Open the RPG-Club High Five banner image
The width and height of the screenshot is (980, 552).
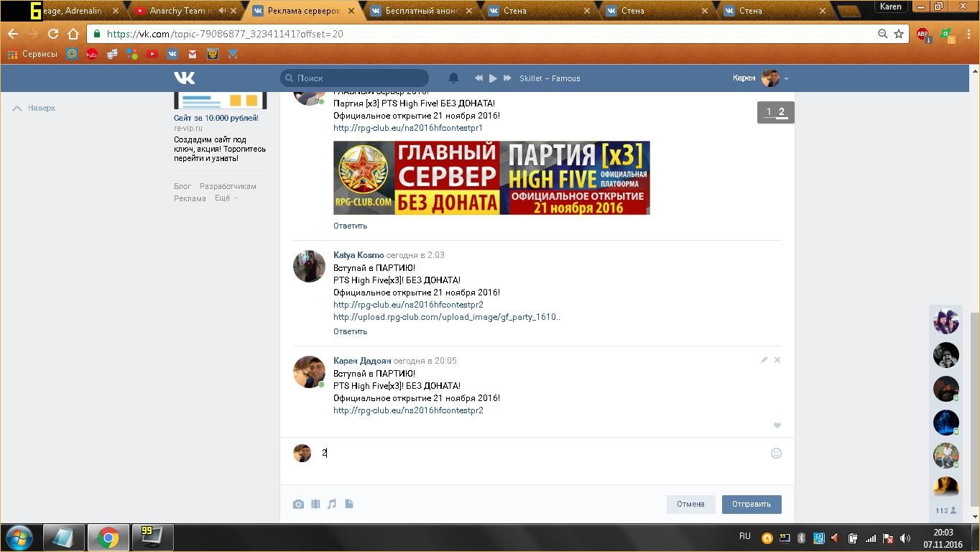click(x=491, y=178)
